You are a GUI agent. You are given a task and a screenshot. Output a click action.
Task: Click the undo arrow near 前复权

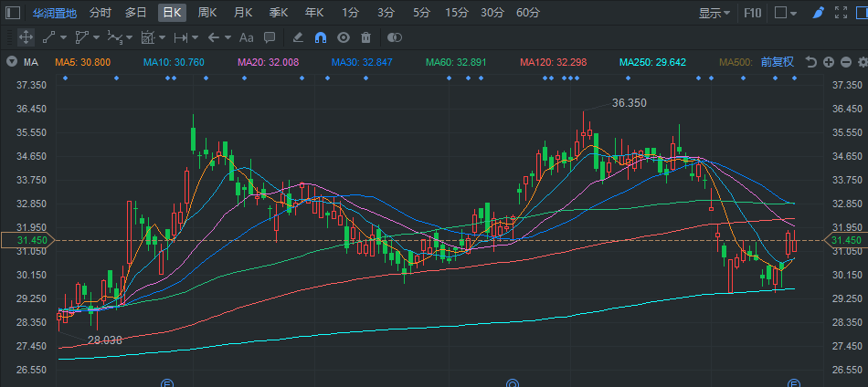[x=811, y=62]
